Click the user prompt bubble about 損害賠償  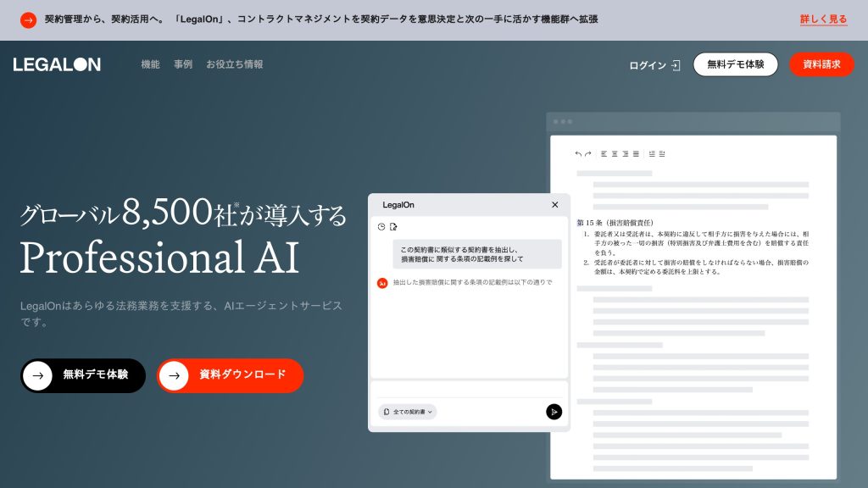(x=477, y=254)
